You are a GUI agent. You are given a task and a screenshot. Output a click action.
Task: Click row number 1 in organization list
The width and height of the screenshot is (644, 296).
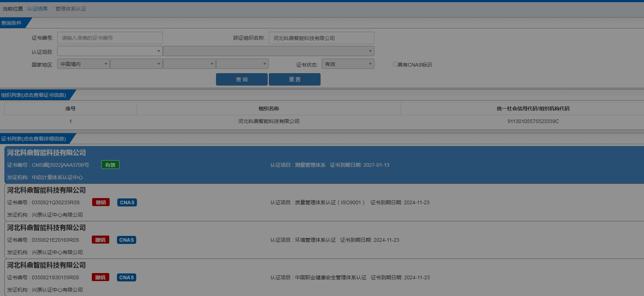[70, 121]
